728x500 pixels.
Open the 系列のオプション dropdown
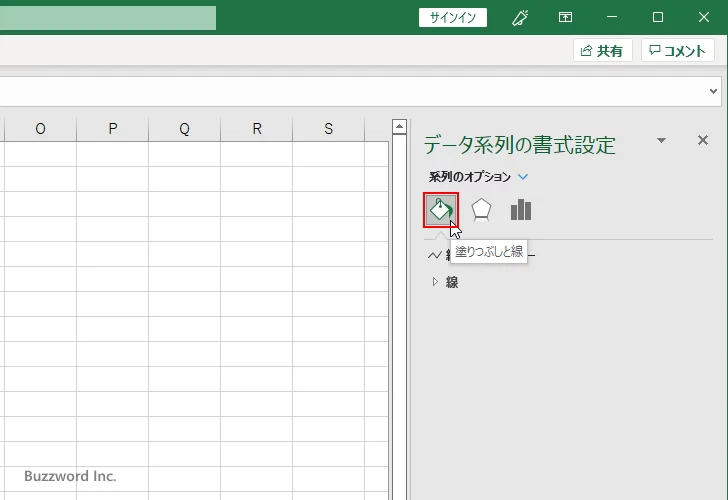[523, 177]
